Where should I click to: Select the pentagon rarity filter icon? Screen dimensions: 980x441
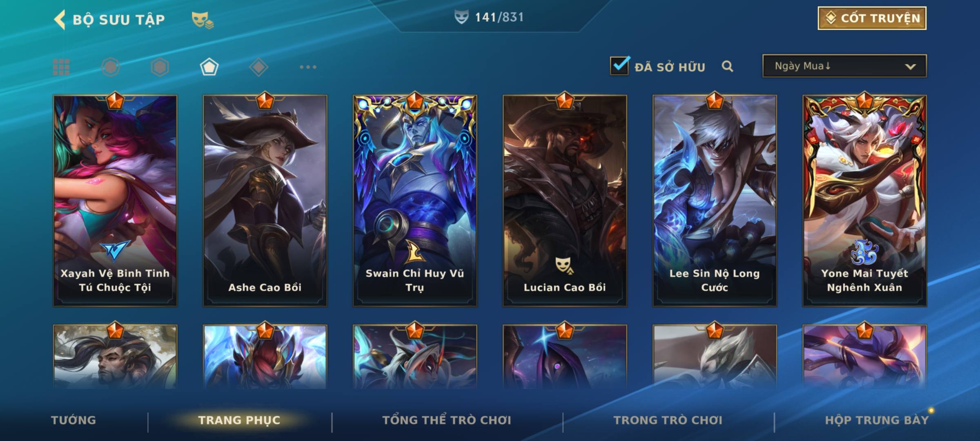[x=209, y=67]
